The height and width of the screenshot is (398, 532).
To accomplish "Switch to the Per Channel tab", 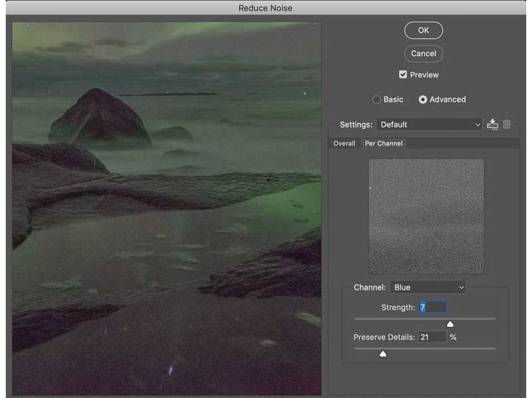I will coord(384,144).
